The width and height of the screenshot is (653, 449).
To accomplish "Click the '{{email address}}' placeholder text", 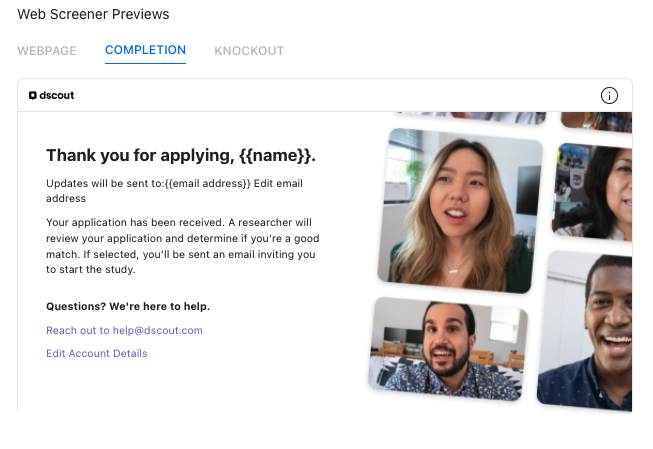I will [x=208, y=183].
